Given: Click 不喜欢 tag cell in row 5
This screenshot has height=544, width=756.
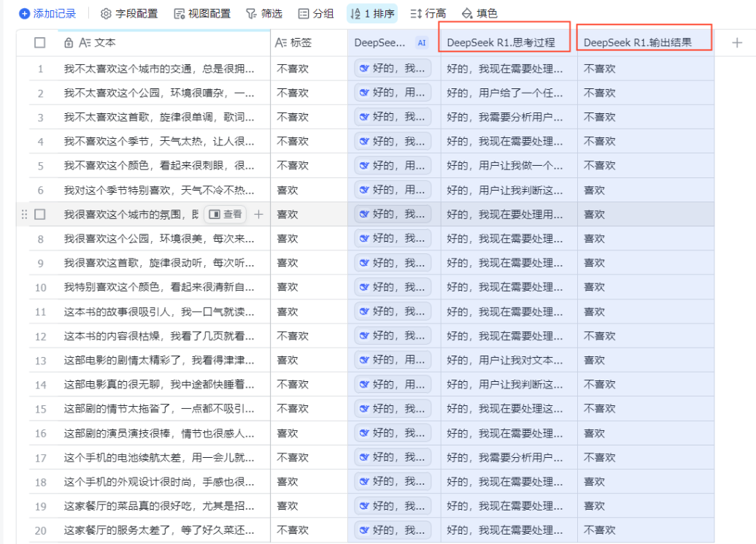Looking at the screenshot, I should point(309,166).
